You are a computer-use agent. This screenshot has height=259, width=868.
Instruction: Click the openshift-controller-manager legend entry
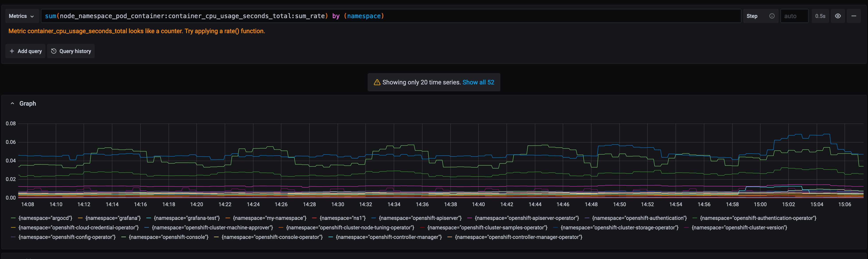pos(388,237)
